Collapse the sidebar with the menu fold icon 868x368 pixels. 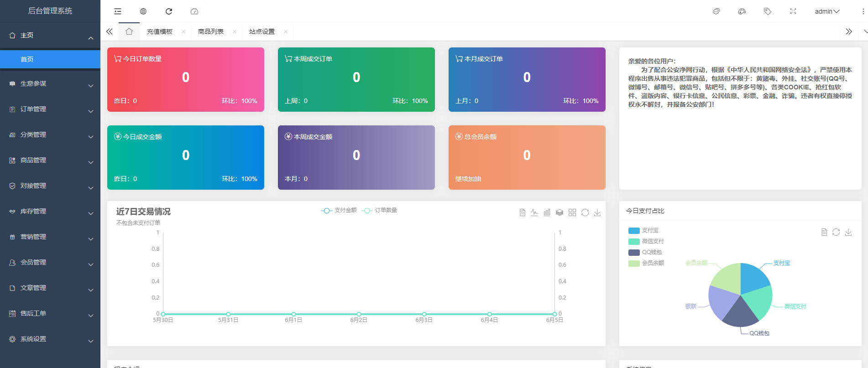118,11
